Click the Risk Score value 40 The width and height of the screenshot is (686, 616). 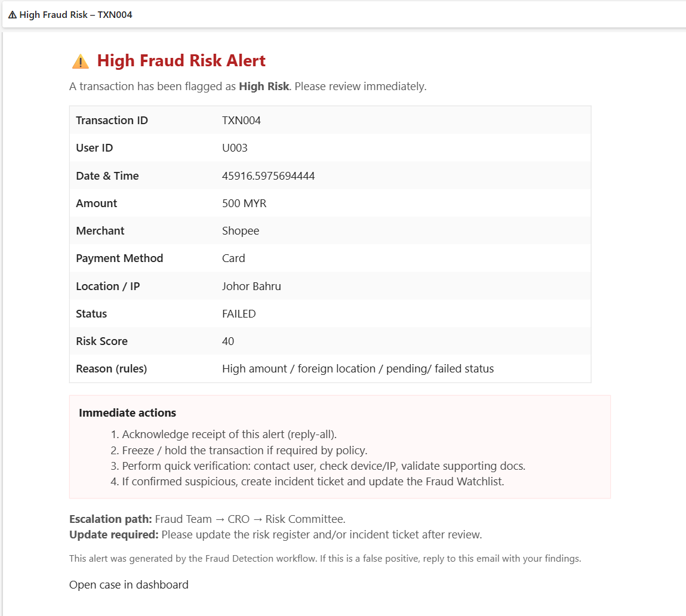click(228, 341)
